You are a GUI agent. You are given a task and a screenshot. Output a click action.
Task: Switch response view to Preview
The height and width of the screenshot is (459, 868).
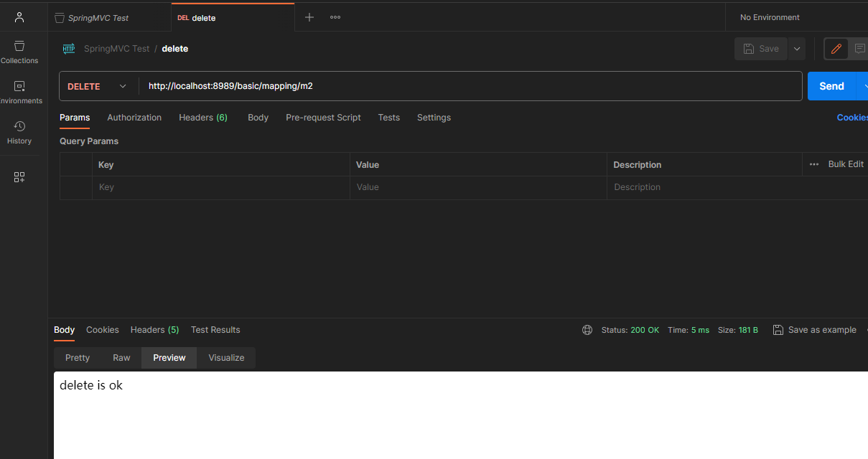coord(169,358)
